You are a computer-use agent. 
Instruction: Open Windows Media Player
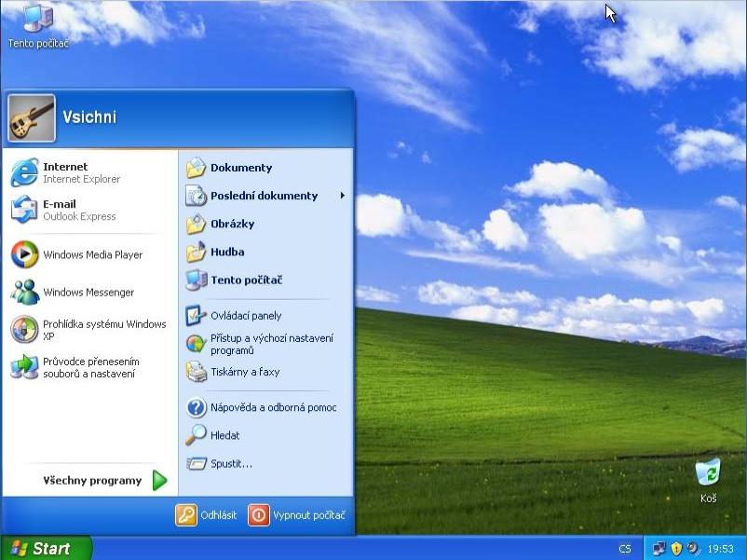[89, 254]
